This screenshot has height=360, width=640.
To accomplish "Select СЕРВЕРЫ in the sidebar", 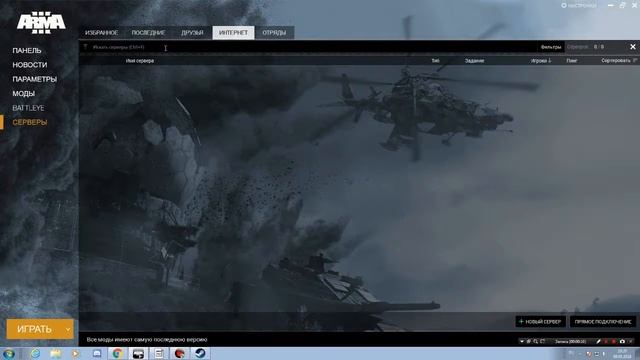I will (x=29, y=122).
